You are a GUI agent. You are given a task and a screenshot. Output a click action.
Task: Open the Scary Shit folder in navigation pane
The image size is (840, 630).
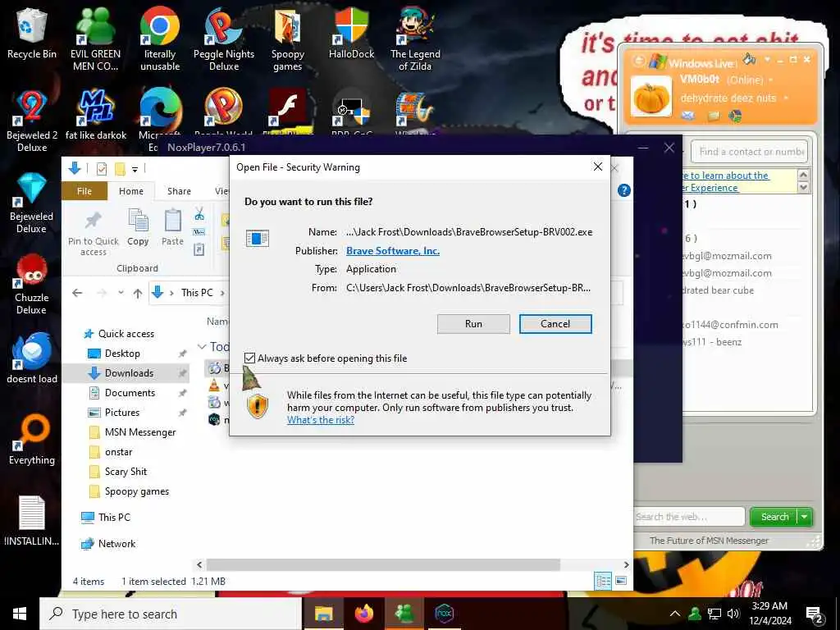[126, 472]
